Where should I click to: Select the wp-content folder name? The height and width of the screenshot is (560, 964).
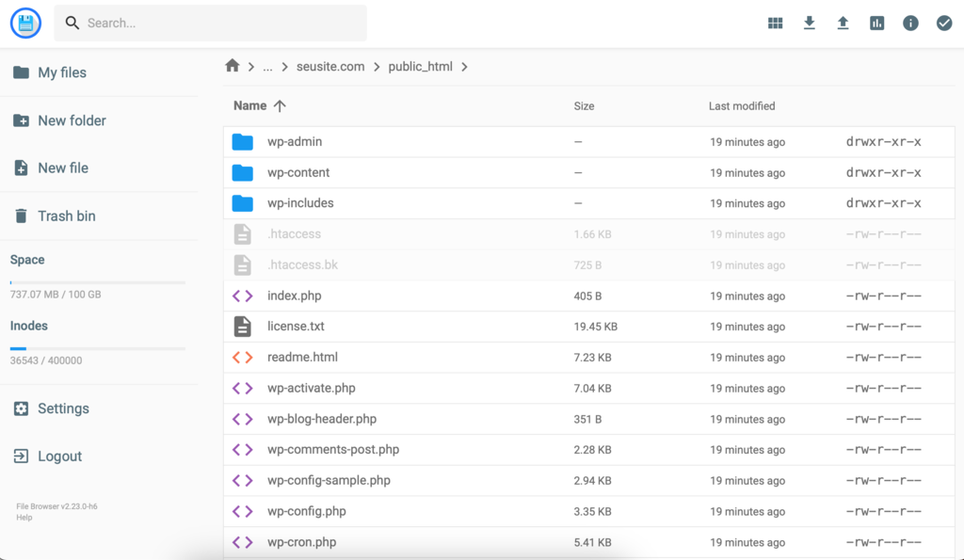click(x=298, y=172)
